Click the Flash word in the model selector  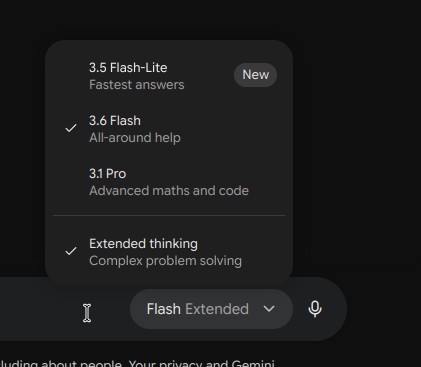click(x=164, y=309)
